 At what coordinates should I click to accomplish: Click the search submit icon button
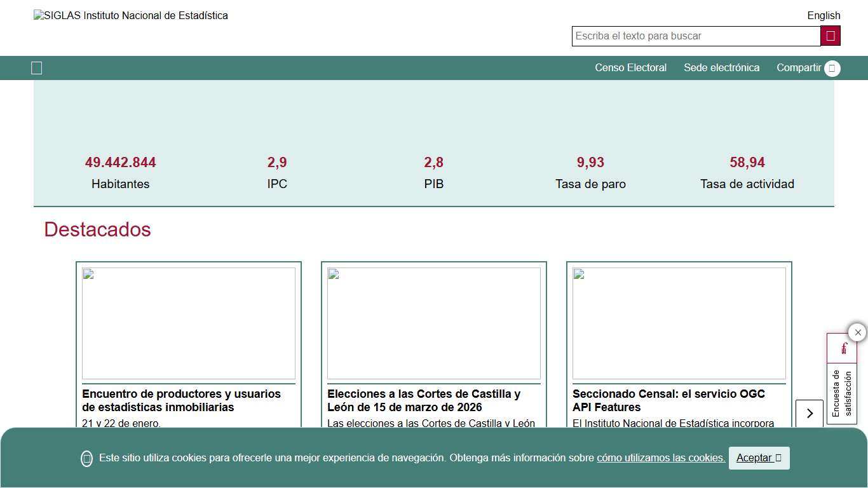(x=830, y=36)
